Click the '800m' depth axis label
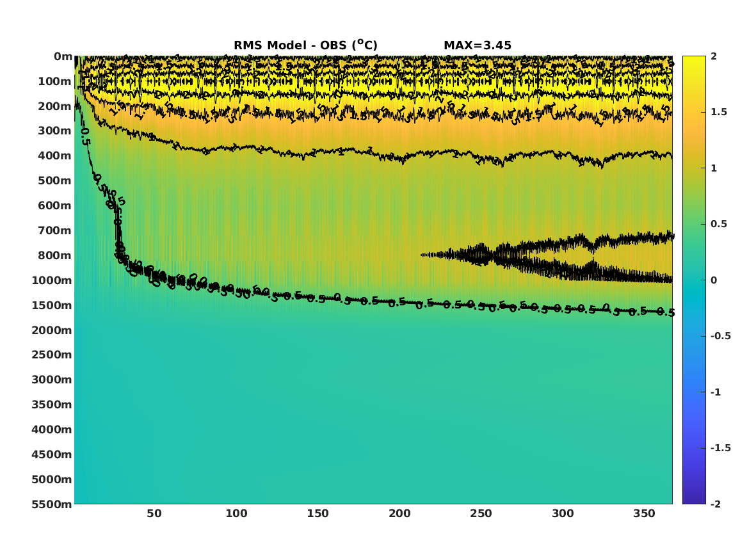 click(x=55, y=255)
